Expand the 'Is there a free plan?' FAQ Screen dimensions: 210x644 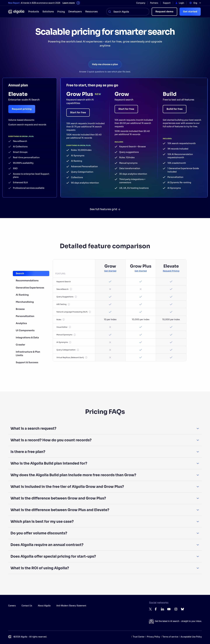(105, 451)
